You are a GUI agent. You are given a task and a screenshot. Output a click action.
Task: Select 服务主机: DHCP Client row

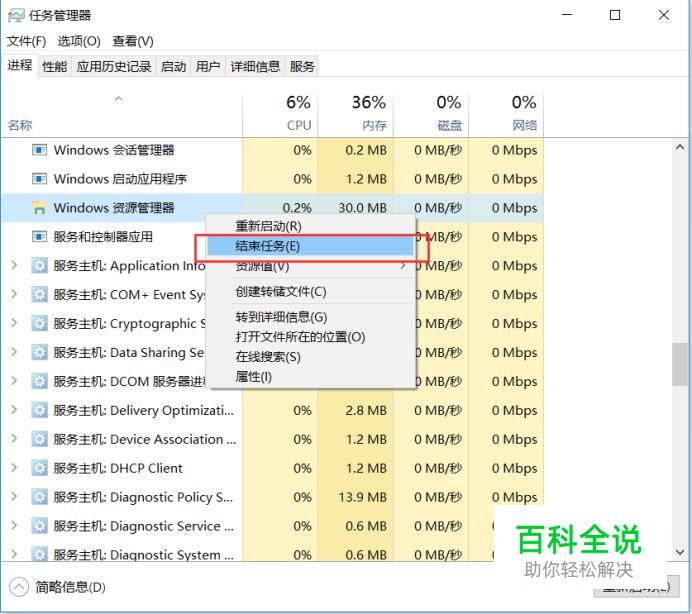(x=273, y=468)
